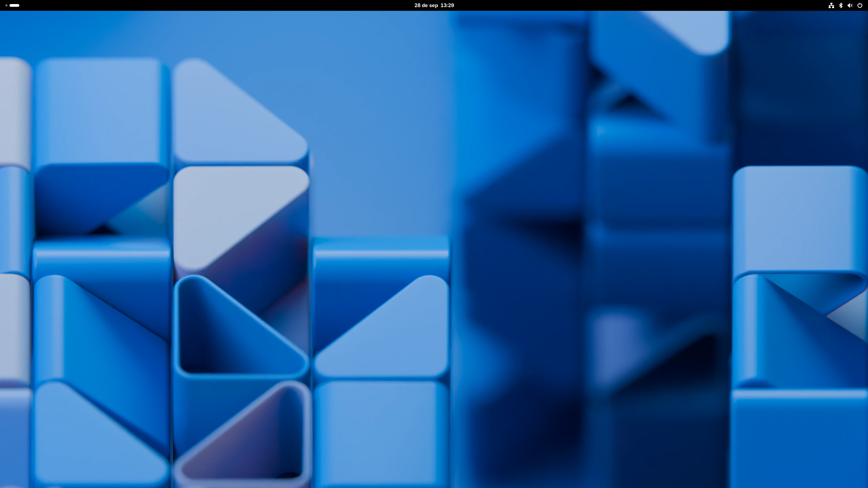
Task: Click the date "28 de sep"
Action: pos(426,5)
